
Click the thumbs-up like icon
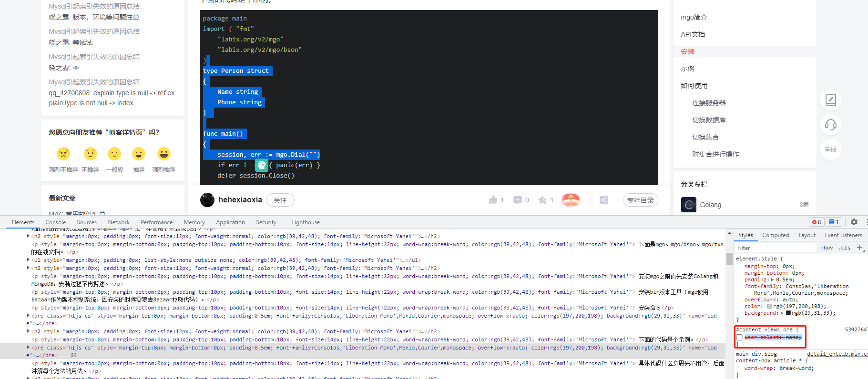coord(493,200)
